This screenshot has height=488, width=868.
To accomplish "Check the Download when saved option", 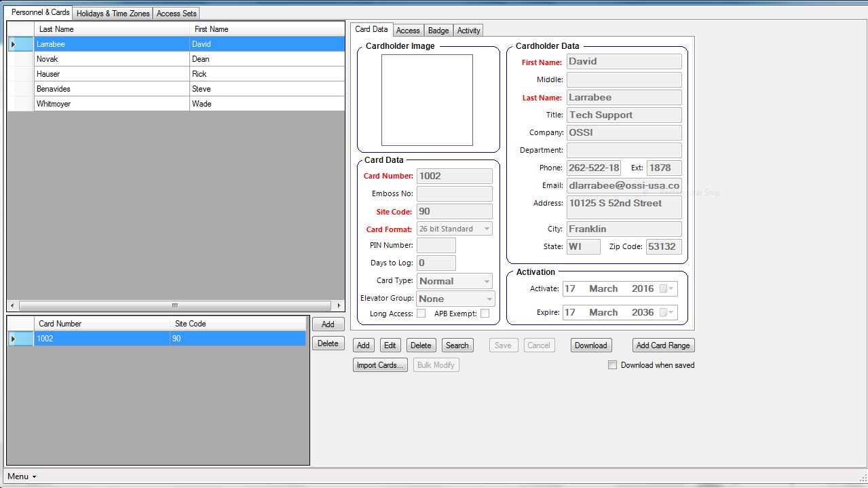I will coord(613,365).
